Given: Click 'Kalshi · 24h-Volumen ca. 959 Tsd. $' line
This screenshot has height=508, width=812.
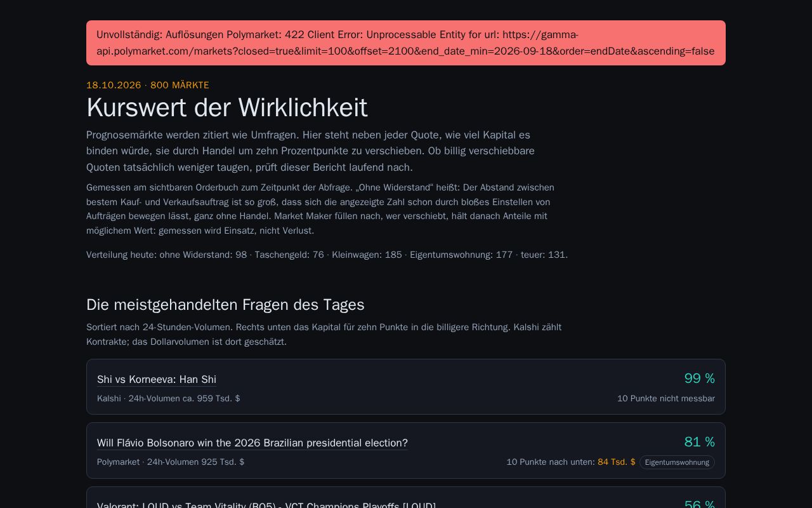Looking at the screenshot, I should (x=169, y=398).
